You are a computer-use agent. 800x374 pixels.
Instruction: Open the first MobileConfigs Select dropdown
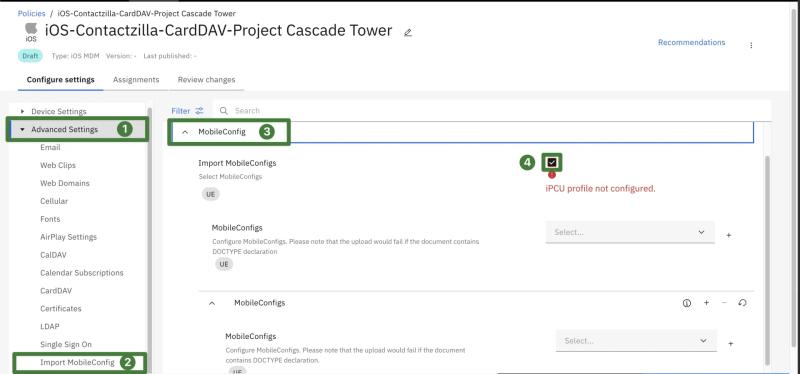[630, 232]
